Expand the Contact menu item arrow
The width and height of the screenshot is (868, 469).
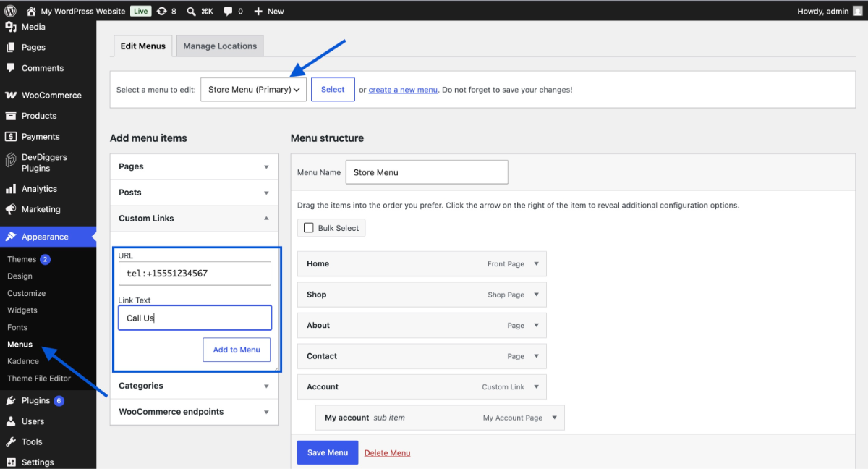(x=536, y=356)
